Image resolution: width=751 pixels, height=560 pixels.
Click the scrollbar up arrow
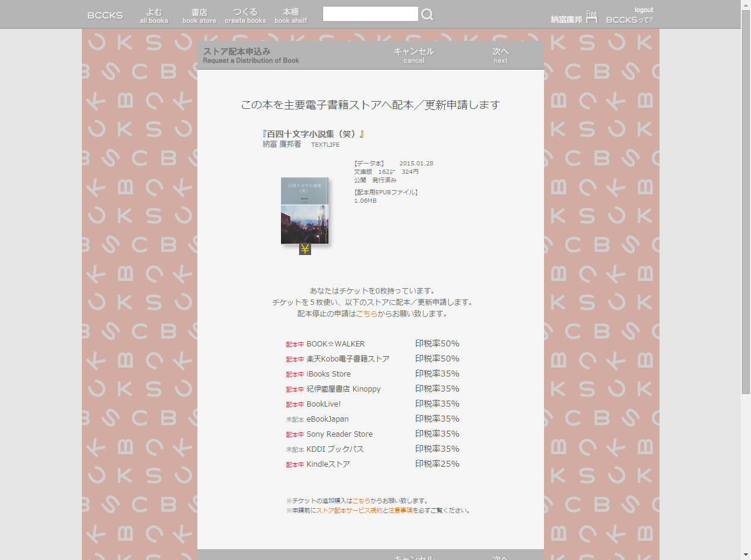(x=746, y=5)
